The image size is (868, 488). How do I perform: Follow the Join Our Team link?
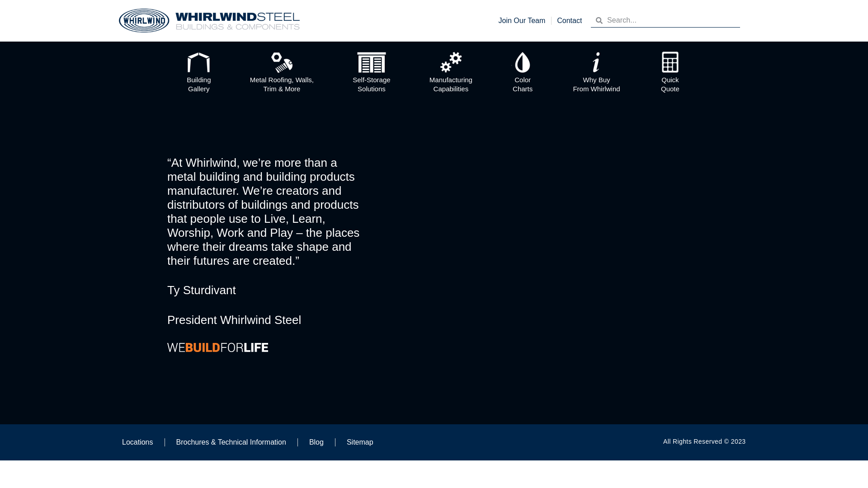click(x=522, y=21)
